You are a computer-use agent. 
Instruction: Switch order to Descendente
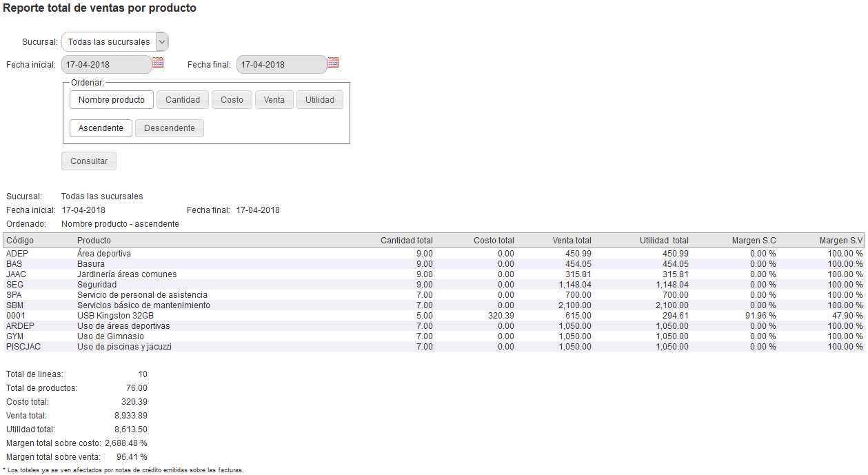[169, 128]
